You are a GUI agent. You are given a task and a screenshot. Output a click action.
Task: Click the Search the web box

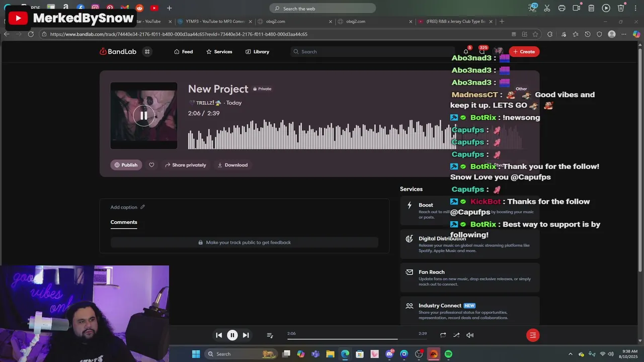click(x=323, y=8)
